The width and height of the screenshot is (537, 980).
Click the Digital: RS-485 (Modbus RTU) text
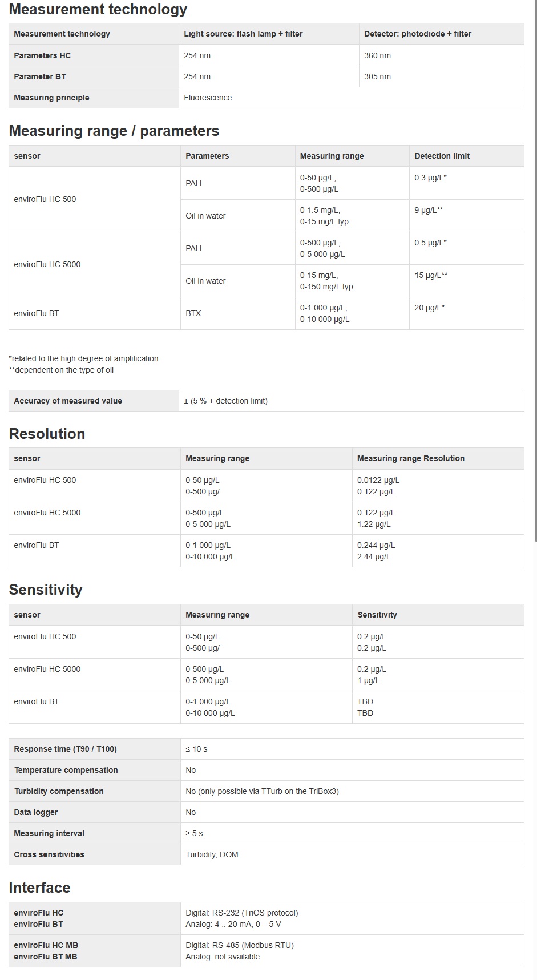pyautogui.click(x=239, y=945)
